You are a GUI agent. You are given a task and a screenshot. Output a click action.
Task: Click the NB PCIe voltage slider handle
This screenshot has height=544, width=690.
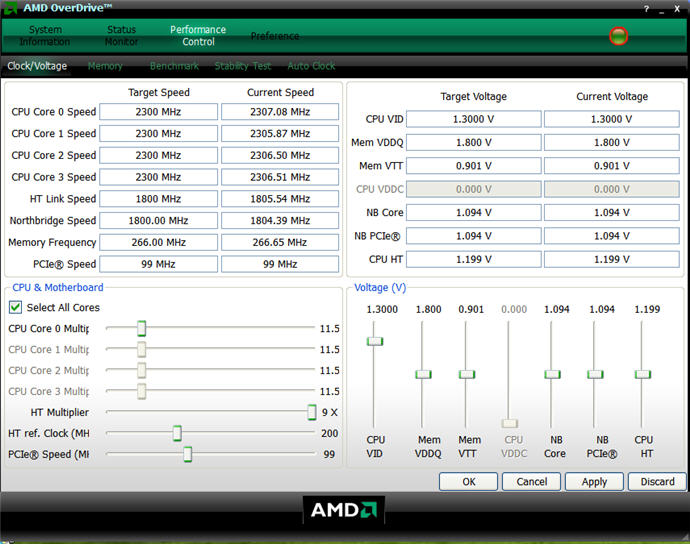[x=595, y=374]
